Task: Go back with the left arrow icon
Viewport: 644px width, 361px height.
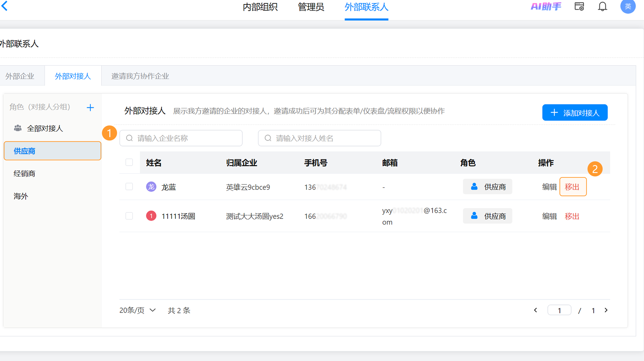Action: [x=4, y=6]
